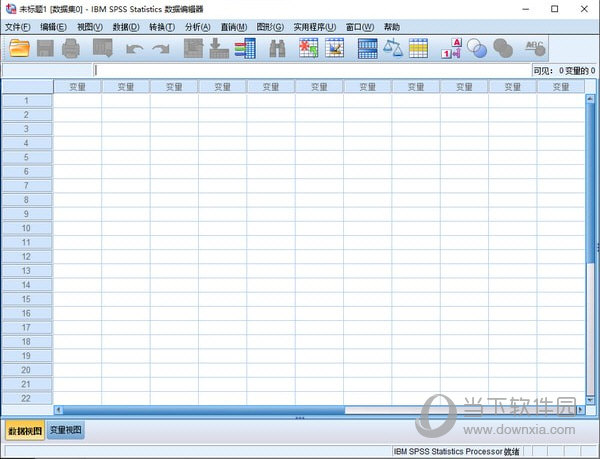Click the vertical scrollbar down arrow
Viewport: 600px width, 459px height.
tap(590, 400)
